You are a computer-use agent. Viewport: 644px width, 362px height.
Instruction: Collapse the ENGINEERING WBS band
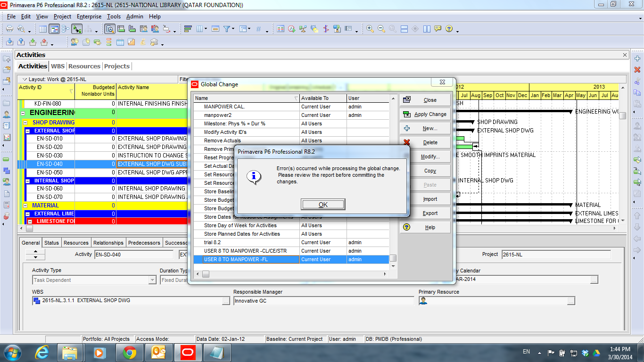(x=23, y=113)
